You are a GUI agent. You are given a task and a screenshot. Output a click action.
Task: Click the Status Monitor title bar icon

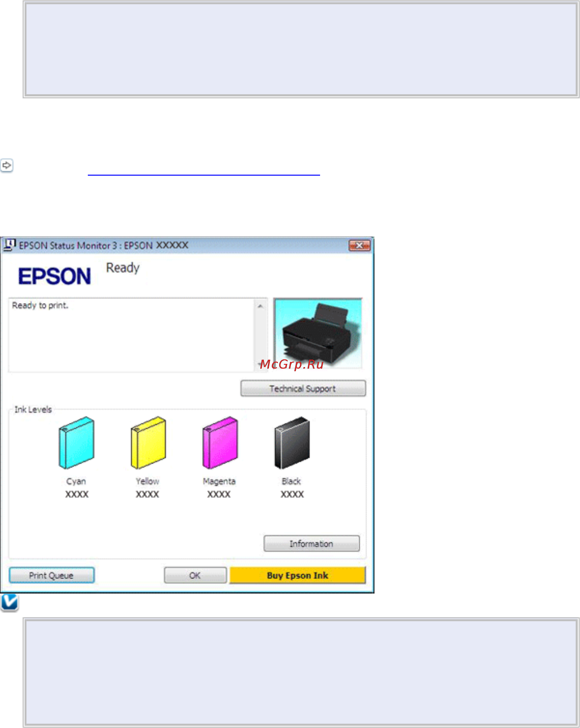pos(9,245)
